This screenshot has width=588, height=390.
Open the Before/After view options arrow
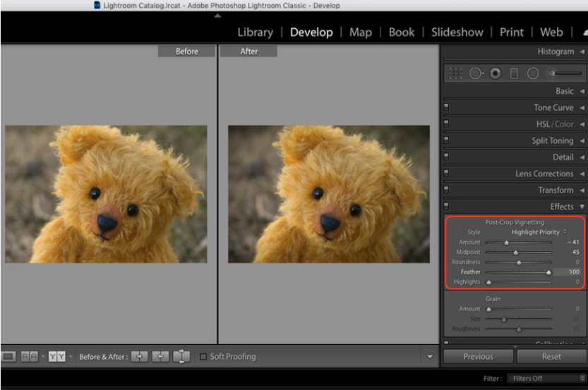tap(71, 356)
